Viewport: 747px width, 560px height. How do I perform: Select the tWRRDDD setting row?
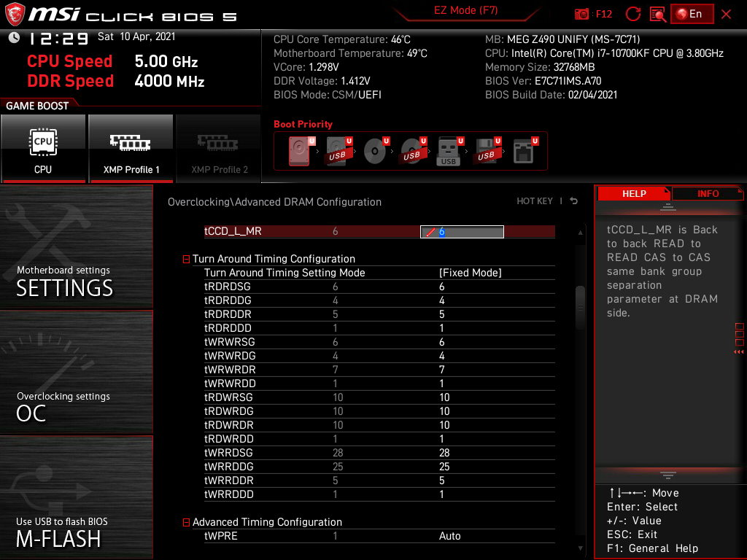pyautogui.click(x=379, y=494)
